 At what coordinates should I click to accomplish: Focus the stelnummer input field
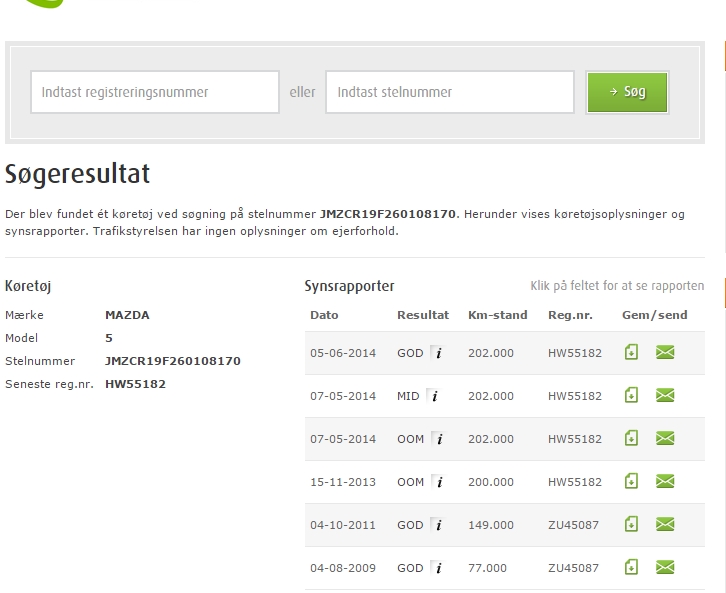450,92
